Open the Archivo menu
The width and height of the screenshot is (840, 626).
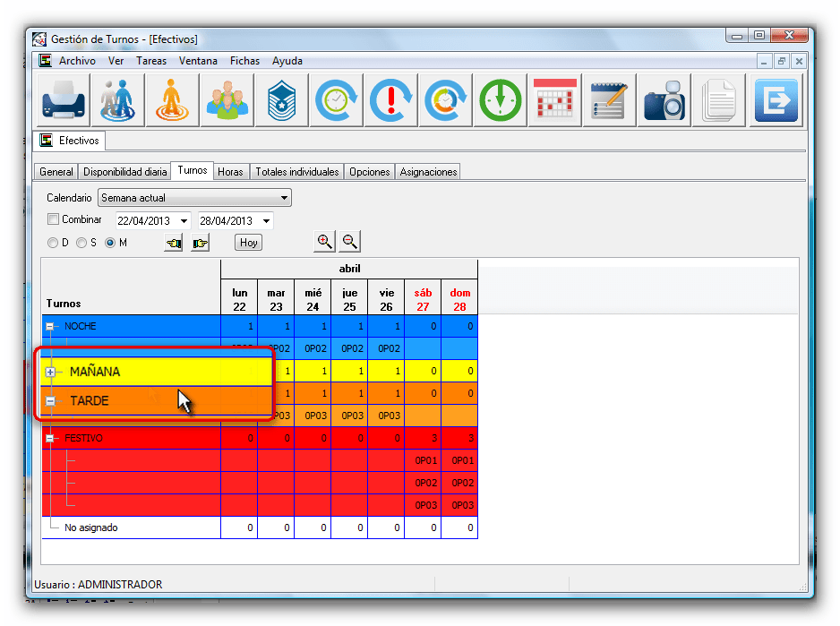coord(77,61)
